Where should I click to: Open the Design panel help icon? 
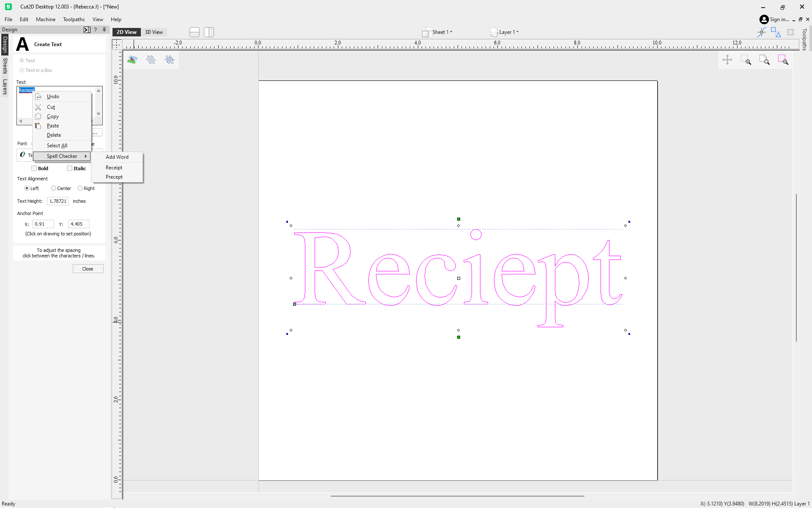[96, 30]
